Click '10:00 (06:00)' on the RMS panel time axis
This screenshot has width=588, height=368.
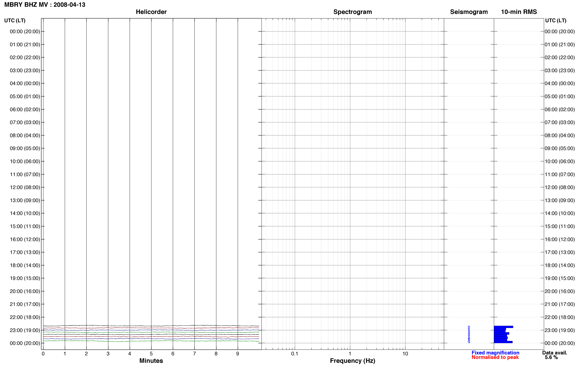coord(560,161)
